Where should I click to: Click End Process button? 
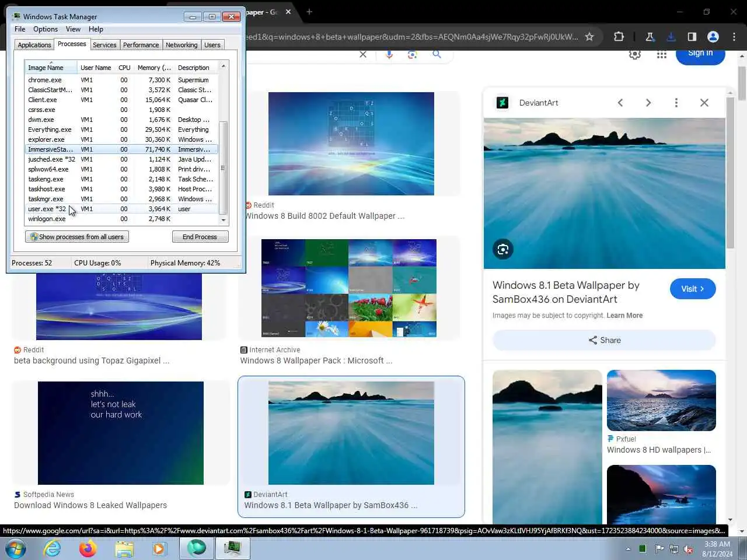(x=200, y=237)
